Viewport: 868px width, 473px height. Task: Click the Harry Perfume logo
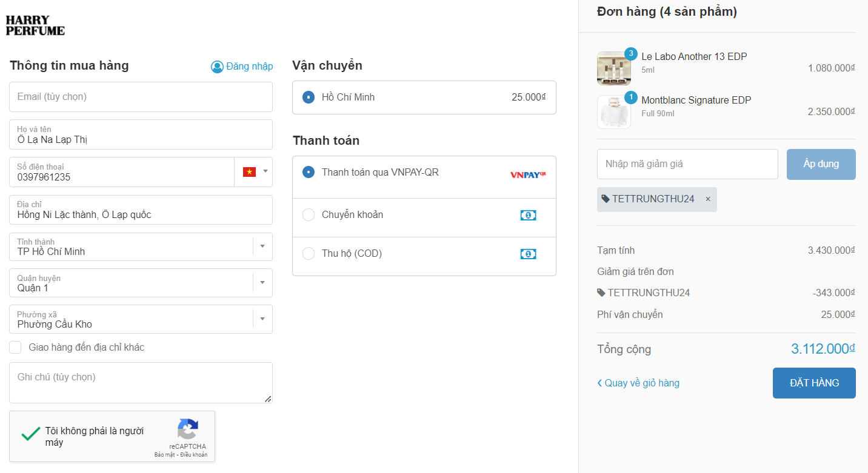pos(35,25)
